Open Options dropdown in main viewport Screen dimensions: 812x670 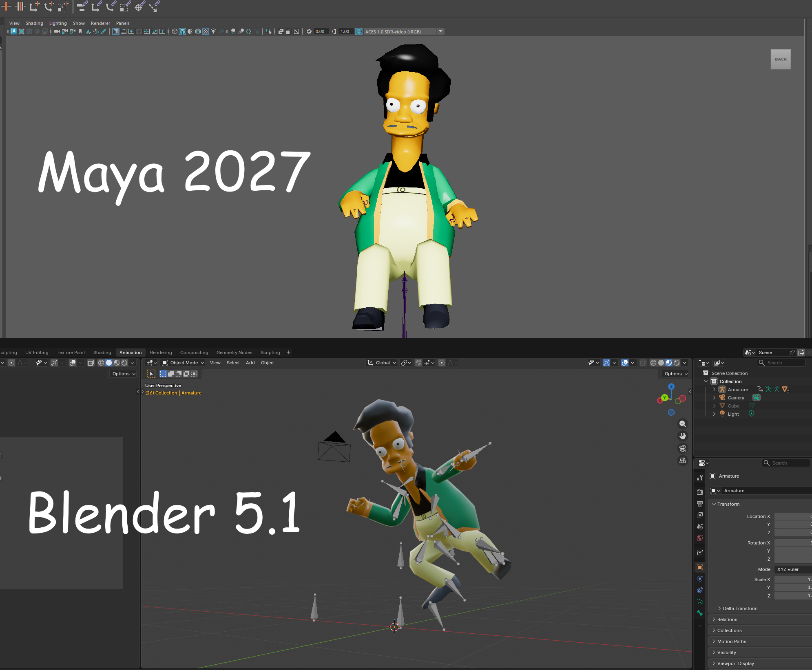pyautogui.click(x=676, y=374)
